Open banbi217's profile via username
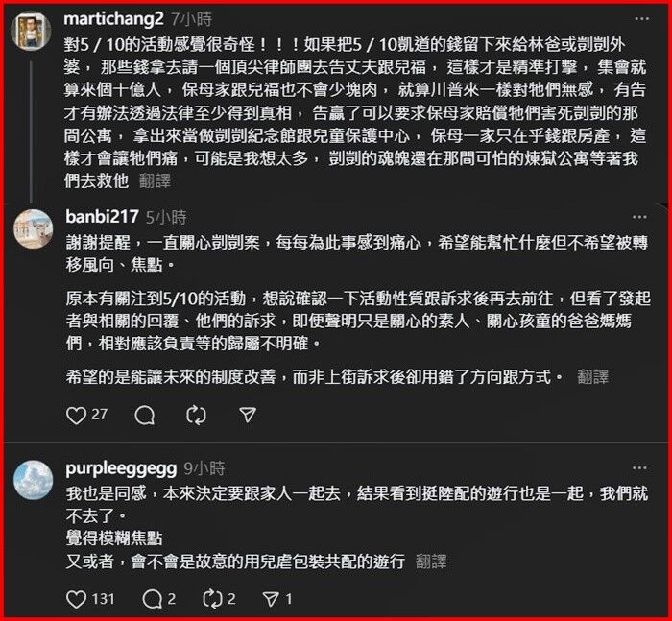The width and height of the screenshot is (672, 621). tap(102, 217)
